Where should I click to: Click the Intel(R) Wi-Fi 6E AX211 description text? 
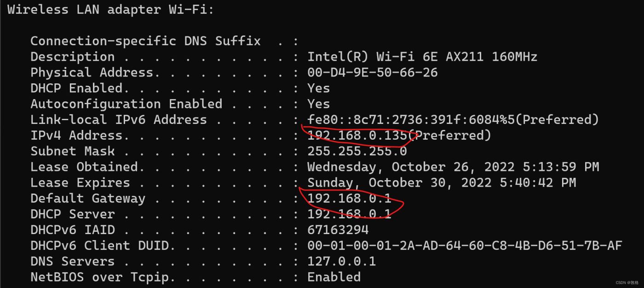point(422,57)
